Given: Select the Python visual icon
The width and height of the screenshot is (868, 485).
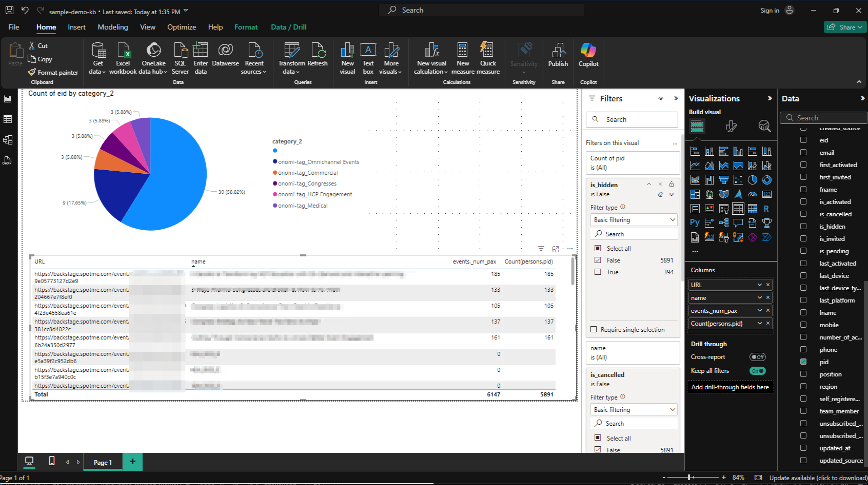Looking at the screenshot, I should [694, 223].
